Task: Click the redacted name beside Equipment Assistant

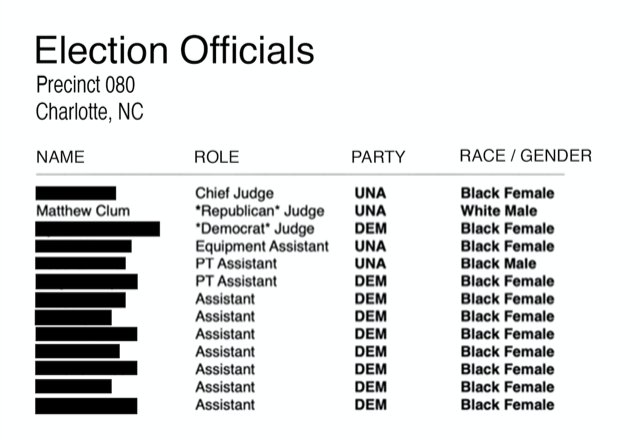Action: point(83,246)
